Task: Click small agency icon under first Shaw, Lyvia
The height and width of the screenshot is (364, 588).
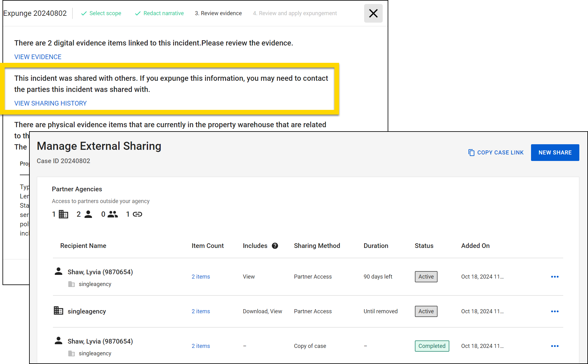Action: coord(72,284)
